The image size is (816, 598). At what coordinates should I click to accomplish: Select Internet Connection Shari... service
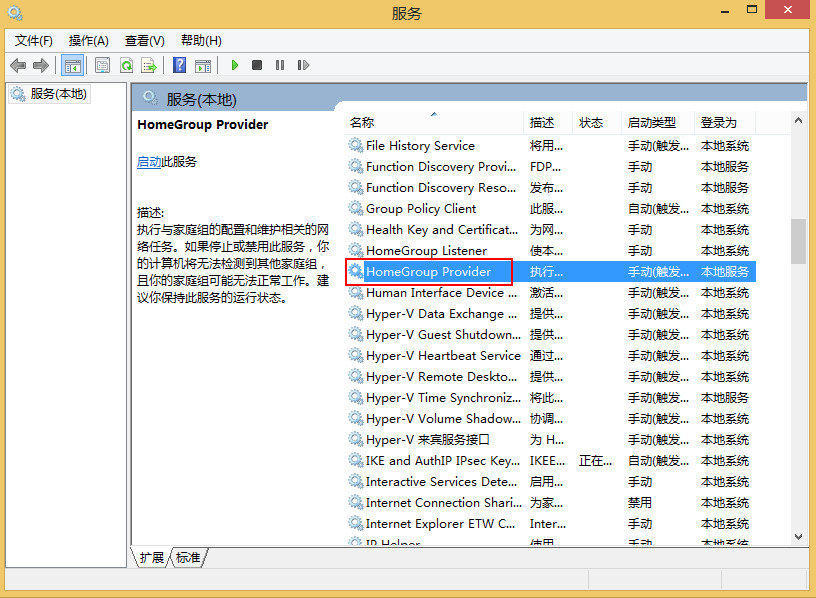point(550,502)
